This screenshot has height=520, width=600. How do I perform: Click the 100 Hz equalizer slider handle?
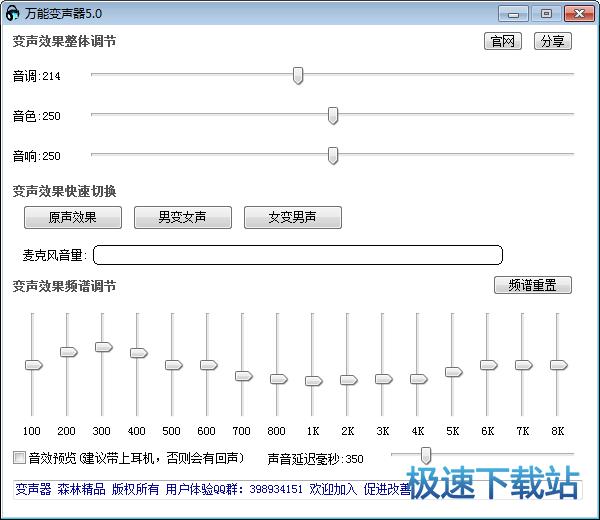tap(33, 365)
